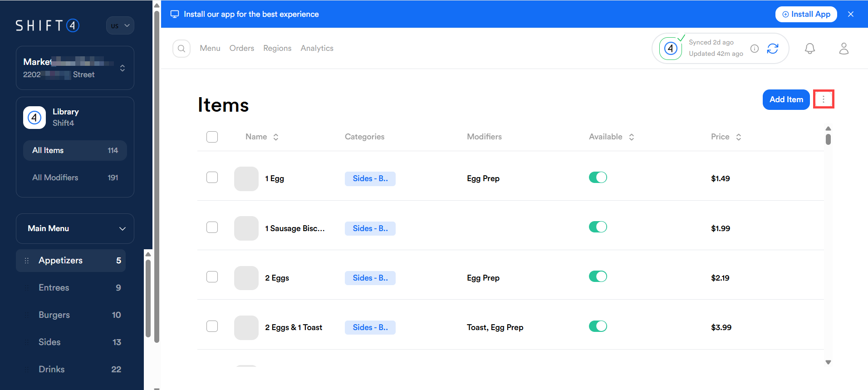The height and width of the screenshot is (390, 868).
Task: Turn off availability for 1 Egg
Action: point(598,178)
